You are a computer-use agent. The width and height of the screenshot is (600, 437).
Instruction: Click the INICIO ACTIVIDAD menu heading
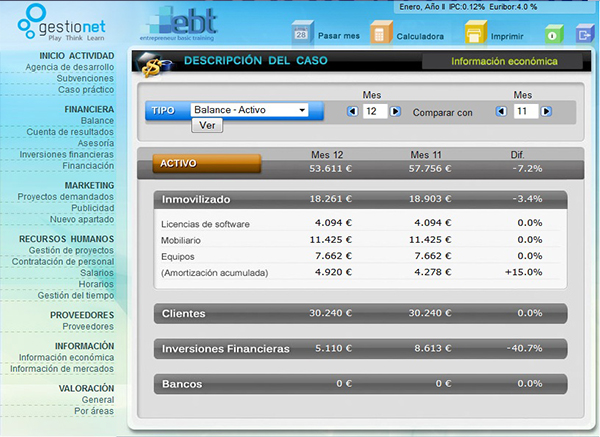pos(77,56)
